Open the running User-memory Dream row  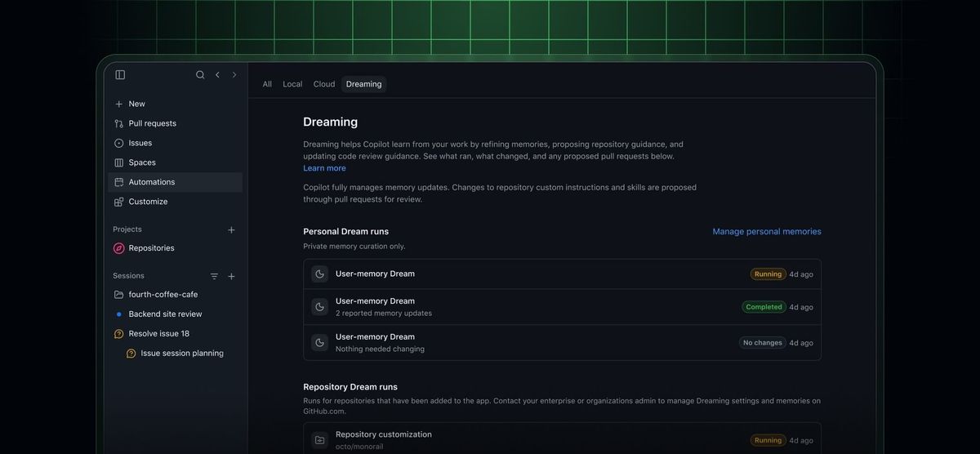(x=562, y=274)
